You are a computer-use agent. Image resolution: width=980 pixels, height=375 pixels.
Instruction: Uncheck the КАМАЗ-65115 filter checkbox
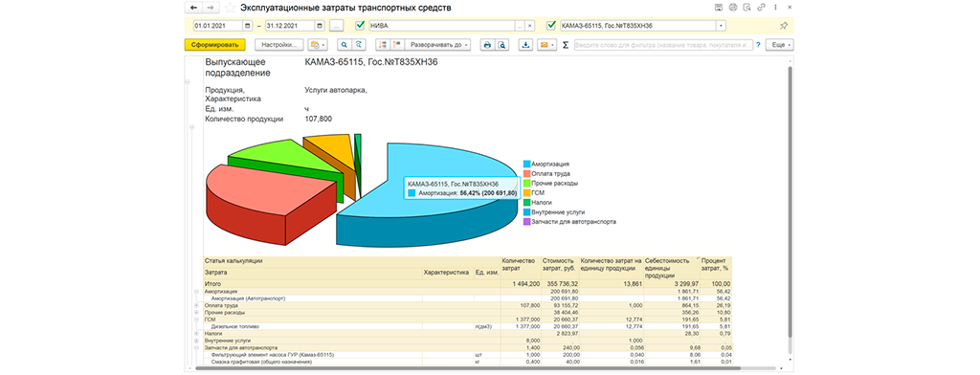(x=551, y=26)
